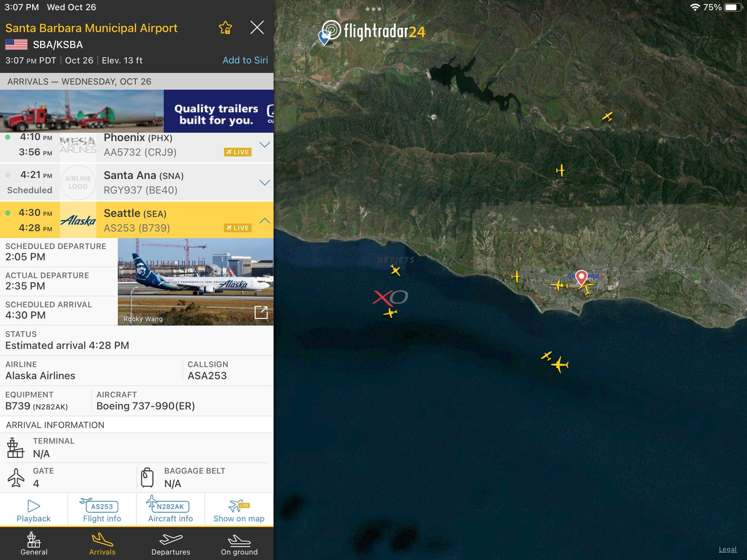Image resolution: width=747 pixels, height=560 pixels.
Task: Tap the gate airplane icon
Action: coord(16,478)
